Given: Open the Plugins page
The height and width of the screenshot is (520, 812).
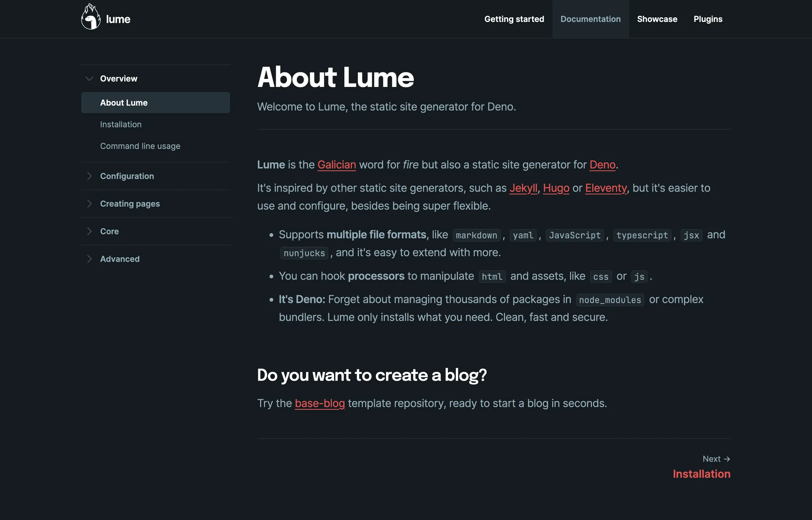Looking at the screenshot, I should pyautogui.click(x=708, y=19).
